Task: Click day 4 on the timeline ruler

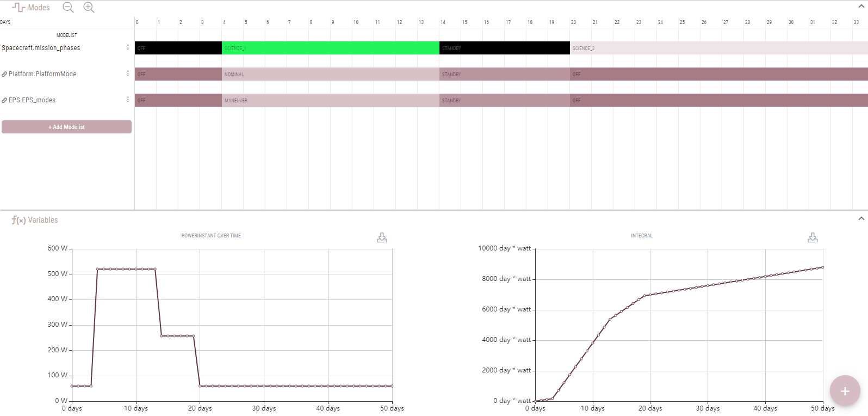Action: pyautogui.click(x=224, y=22)
